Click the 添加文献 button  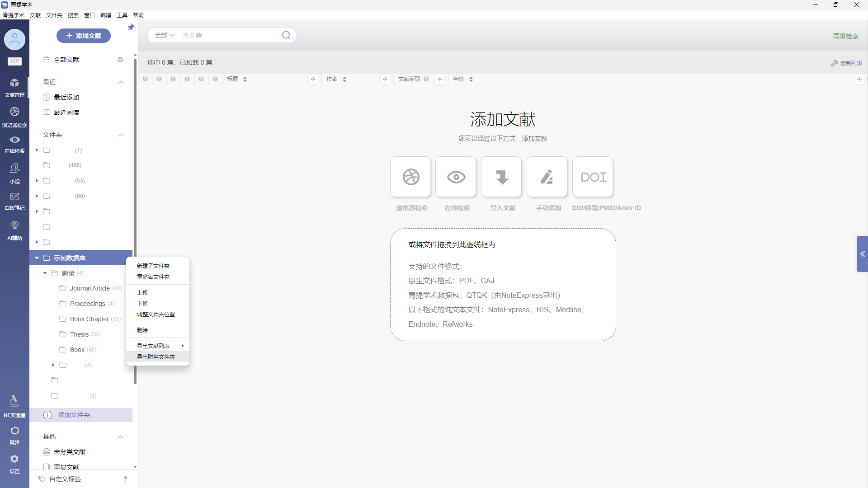tap(84, 36)
